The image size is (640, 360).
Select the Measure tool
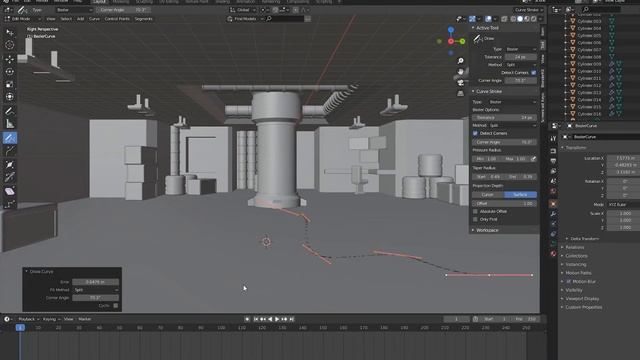(9, 124)
